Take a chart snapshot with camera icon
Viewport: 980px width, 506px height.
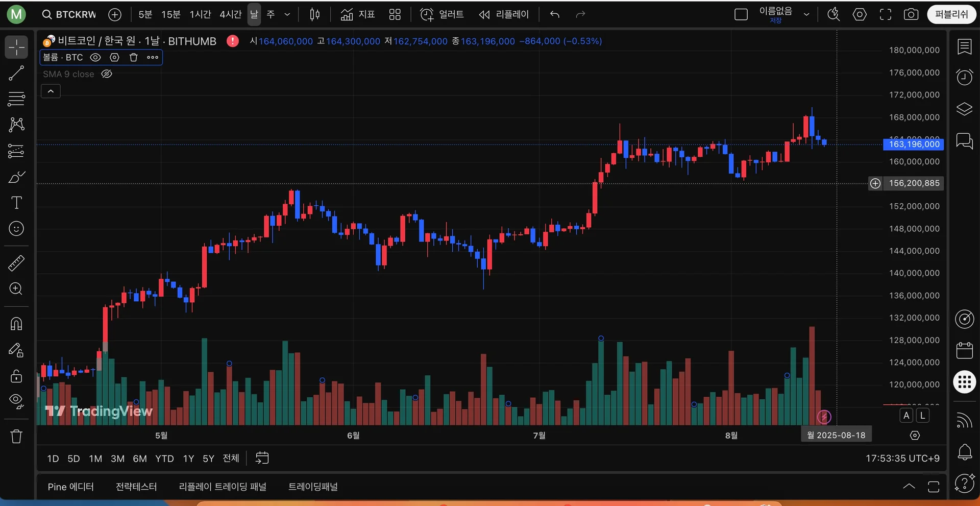tap(911, 15)
